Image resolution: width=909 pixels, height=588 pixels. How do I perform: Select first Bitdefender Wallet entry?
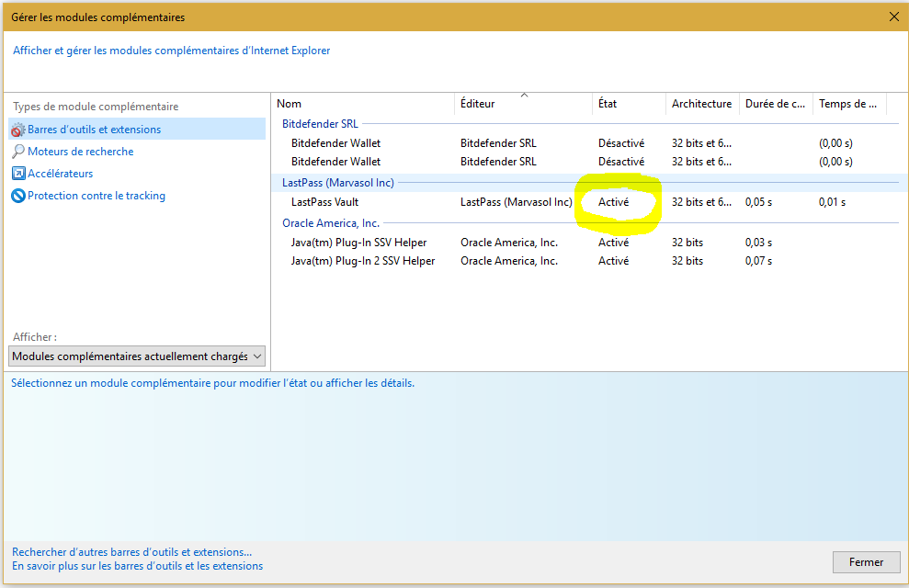pos(335,143)
